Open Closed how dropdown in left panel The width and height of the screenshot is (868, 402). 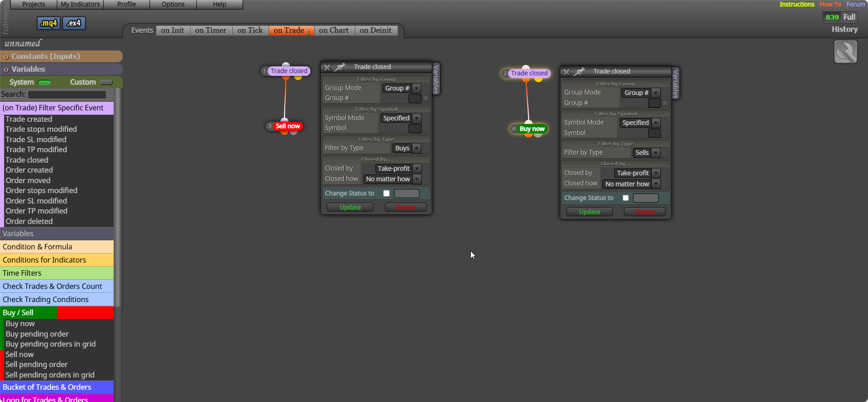(392, 179)
